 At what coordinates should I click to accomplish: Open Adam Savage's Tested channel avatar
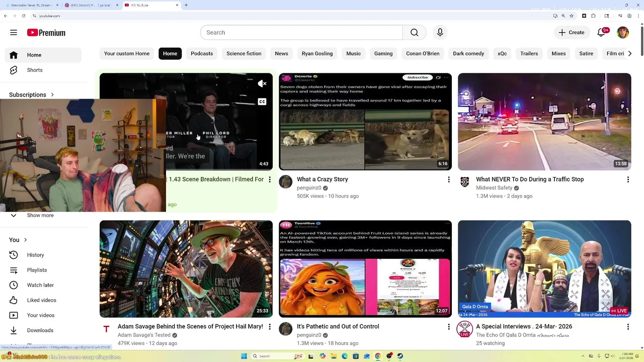(106, 329)
